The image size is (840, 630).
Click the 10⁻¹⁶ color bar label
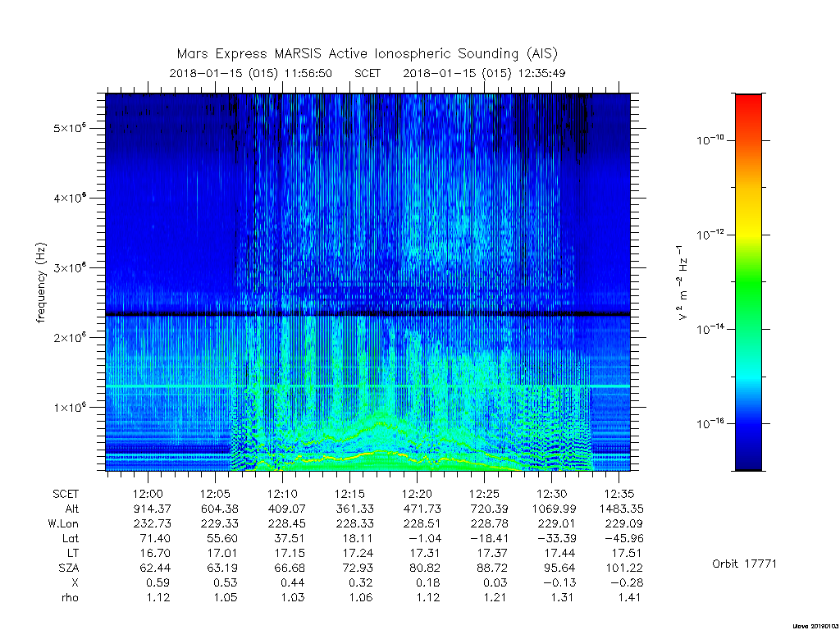coord(710,423)
